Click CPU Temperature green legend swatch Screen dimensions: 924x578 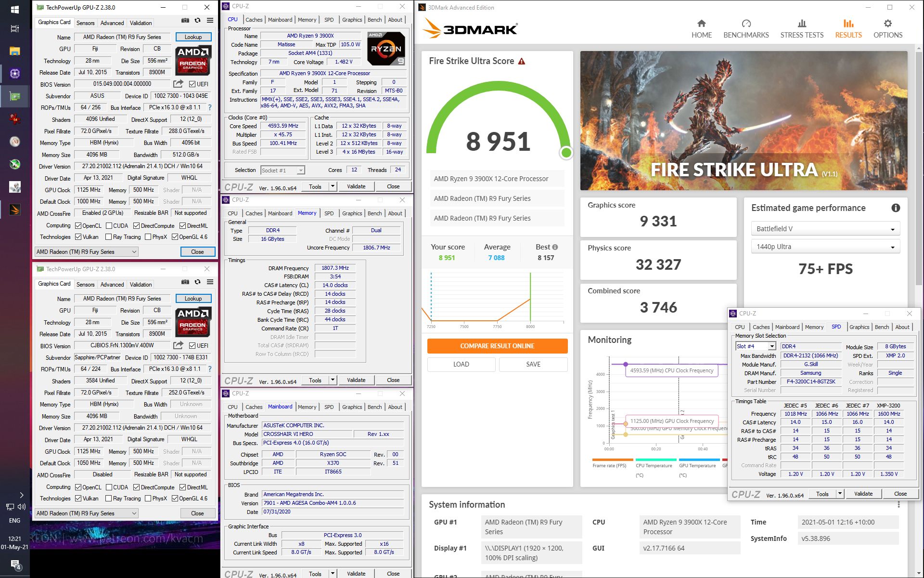pyautogui.click(x=655, y=460)
